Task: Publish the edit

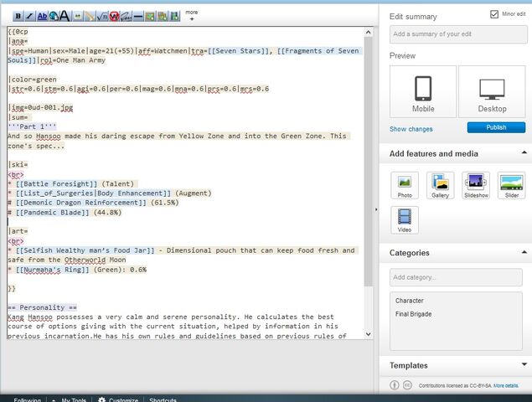Action: pos(496,127)
